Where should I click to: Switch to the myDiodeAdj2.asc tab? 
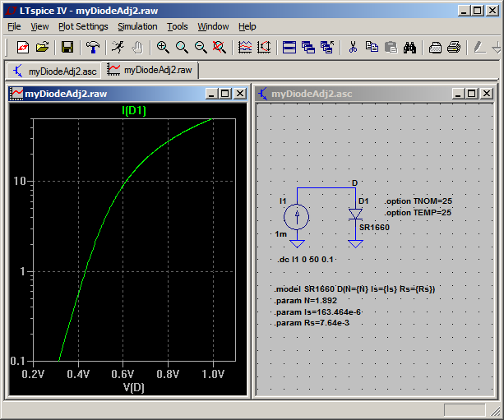54,71
